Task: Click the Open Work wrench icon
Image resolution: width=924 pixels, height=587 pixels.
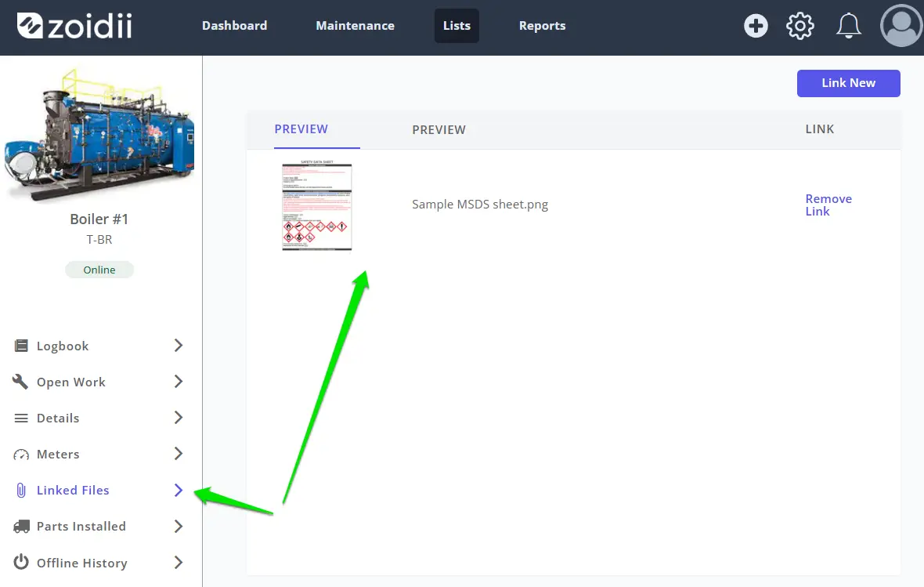Action: pos(20,382)
